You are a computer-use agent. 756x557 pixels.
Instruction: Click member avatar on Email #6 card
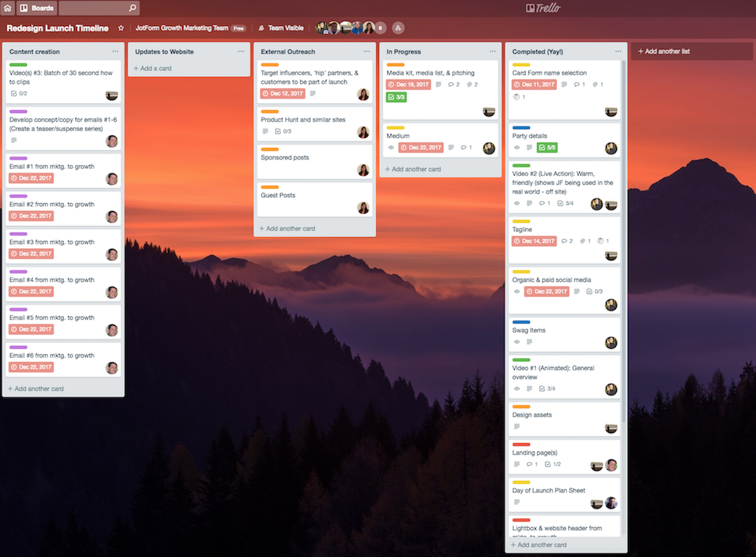[x=112, y=368]
